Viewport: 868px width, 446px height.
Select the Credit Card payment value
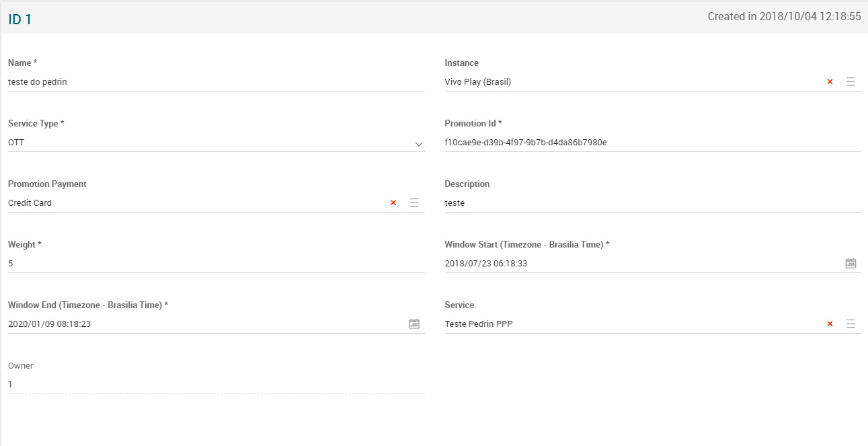tap(30, 203)
